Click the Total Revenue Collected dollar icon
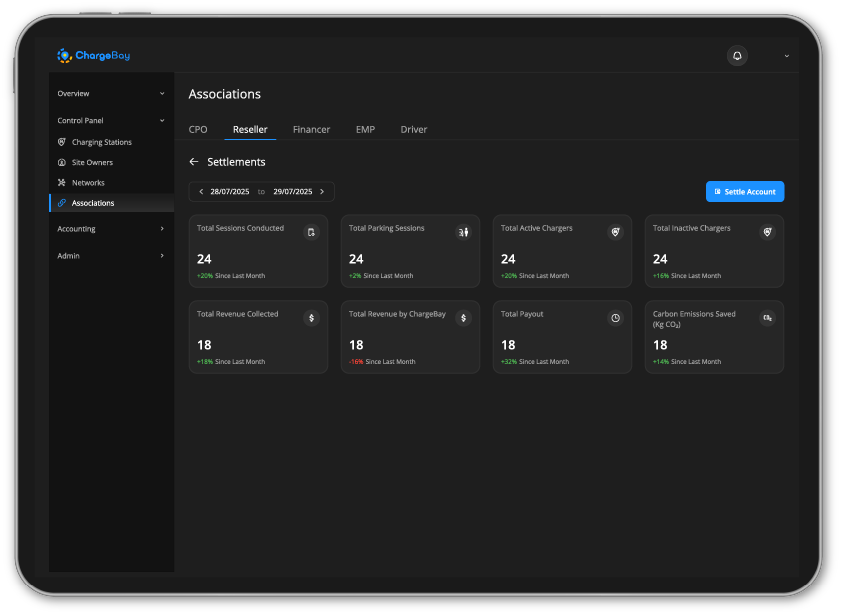The image size is (841, 615). 312,318
